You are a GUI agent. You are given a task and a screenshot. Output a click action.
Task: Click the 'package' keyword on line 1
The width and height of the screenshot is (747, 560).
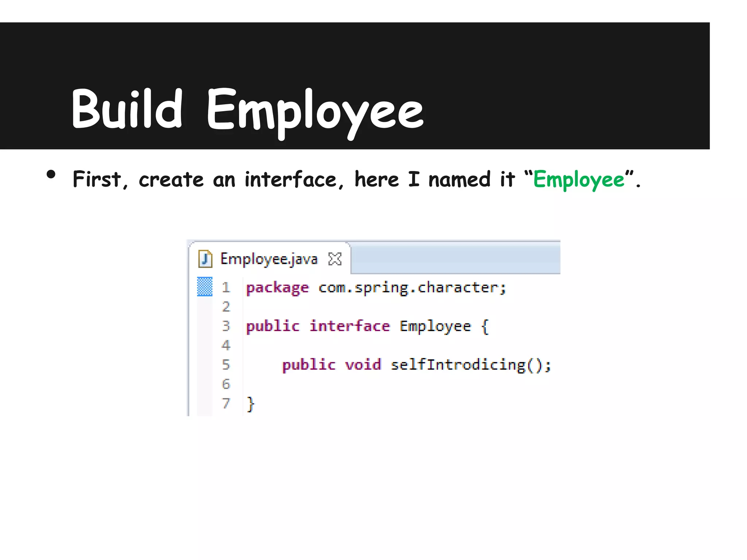coord(277,288)
